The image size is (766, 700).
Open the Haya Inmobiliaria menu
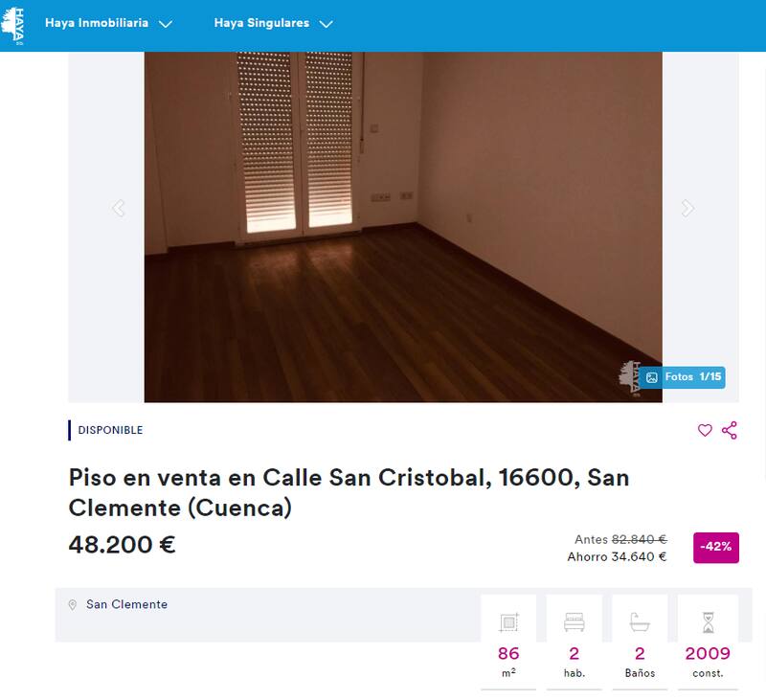(x=97, y=23)
